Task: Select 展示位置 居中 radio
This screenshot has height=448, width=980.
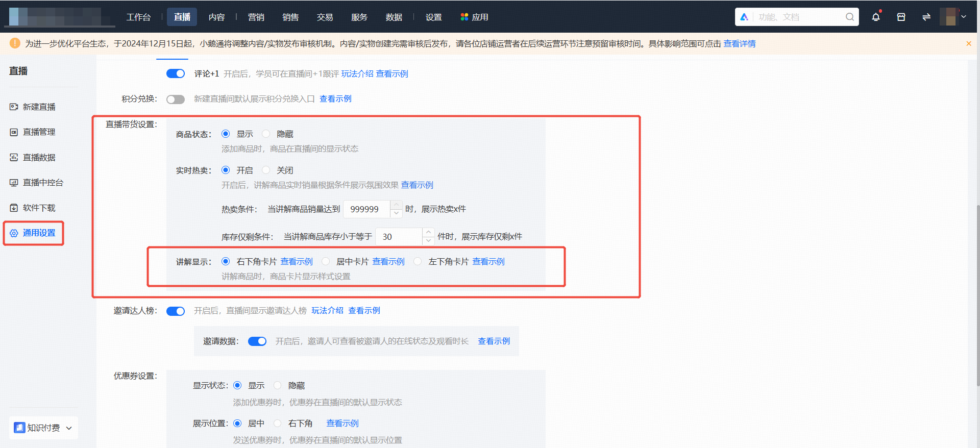Action: click(x=237, y=423)
